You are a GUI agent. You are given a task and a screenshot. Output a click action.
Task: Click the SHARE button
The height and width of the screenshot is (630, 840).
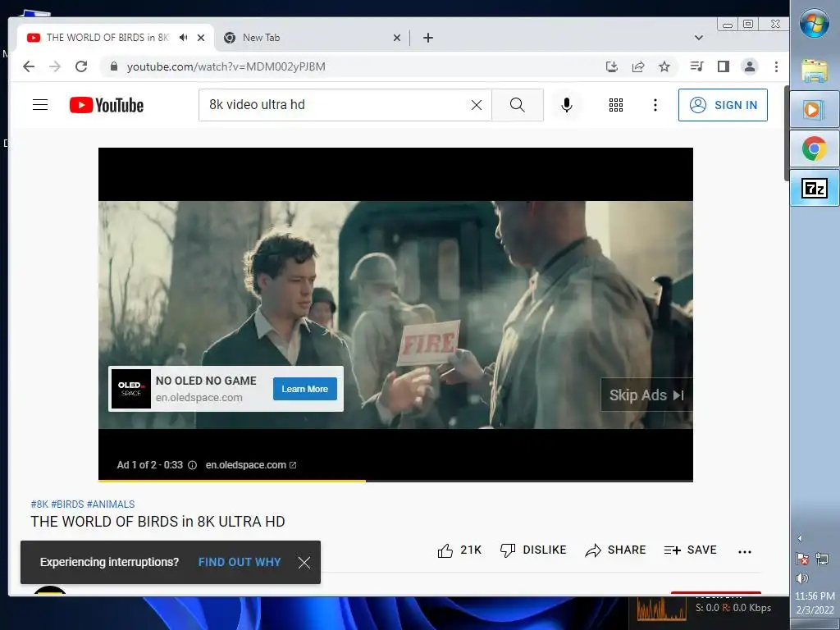click(x=615, y=550)
